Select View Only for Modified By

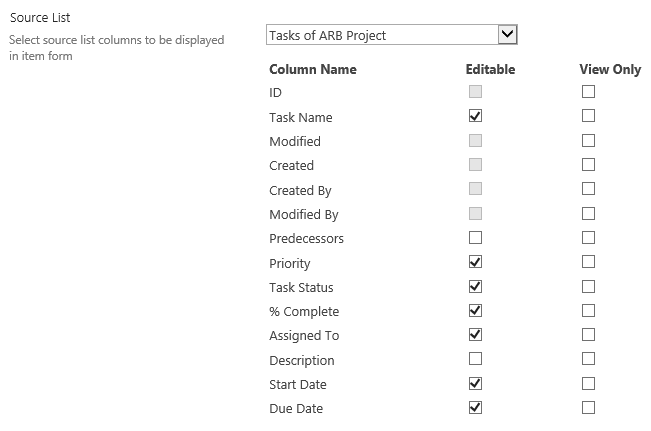[x=588, y=214]
